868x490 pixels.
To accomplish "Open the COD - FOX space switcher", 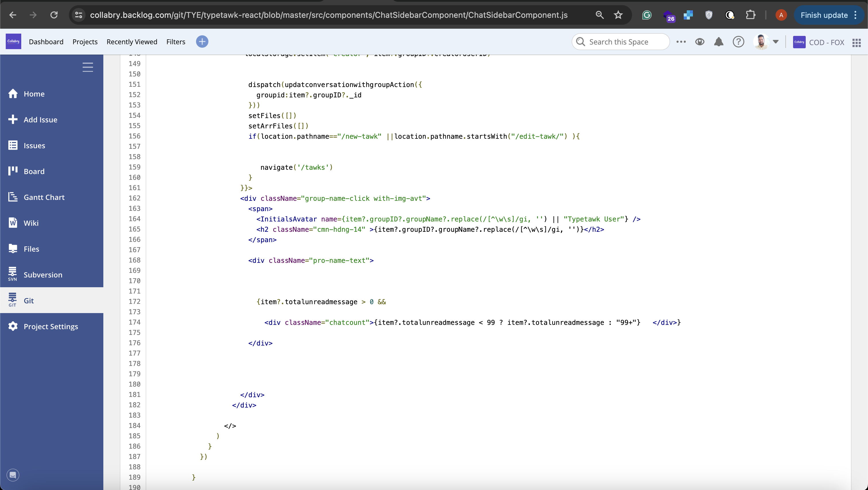I will tap(818, 42).
